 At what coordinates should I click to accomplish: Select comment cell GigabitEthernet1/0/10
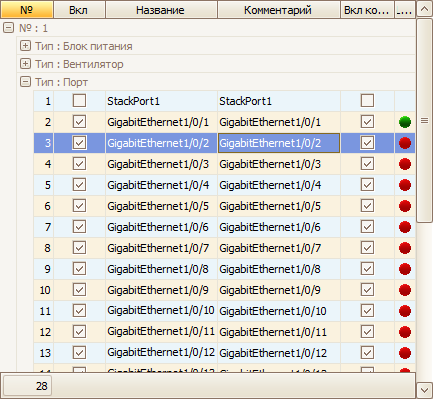point(279,311)
